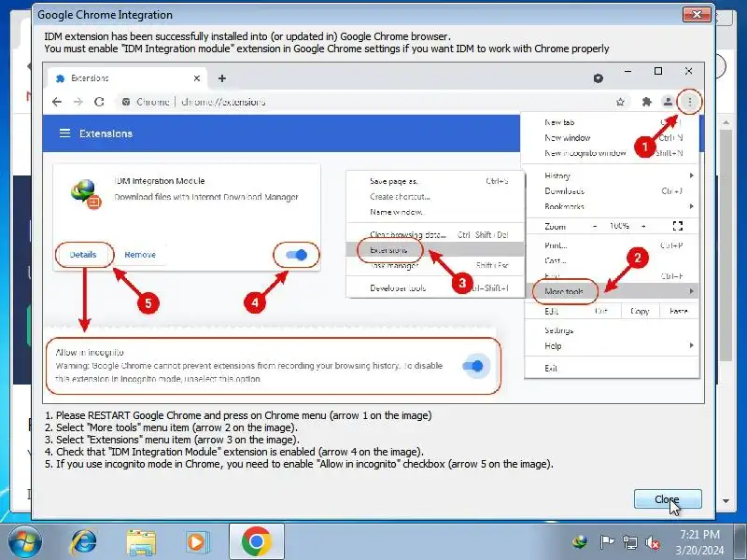Click the forward arrow in illustrated Chrome toolbar
This screenshot has height=560, width=747.
78,102
